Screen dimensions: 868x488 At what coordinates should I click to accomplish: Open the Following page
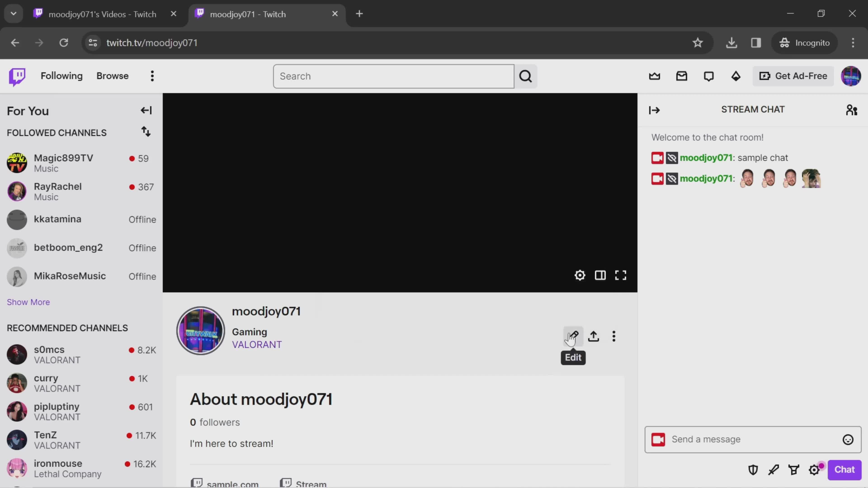click(x=62, y=76)
